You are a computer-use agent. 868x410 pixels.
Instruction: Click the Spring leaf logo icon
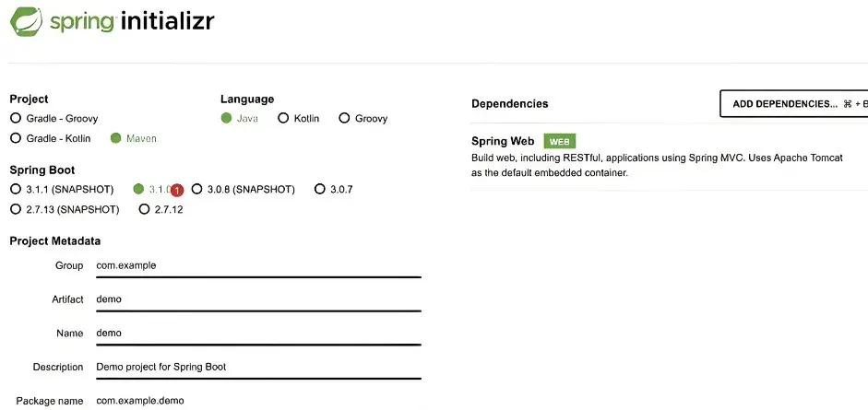(26, 21)
